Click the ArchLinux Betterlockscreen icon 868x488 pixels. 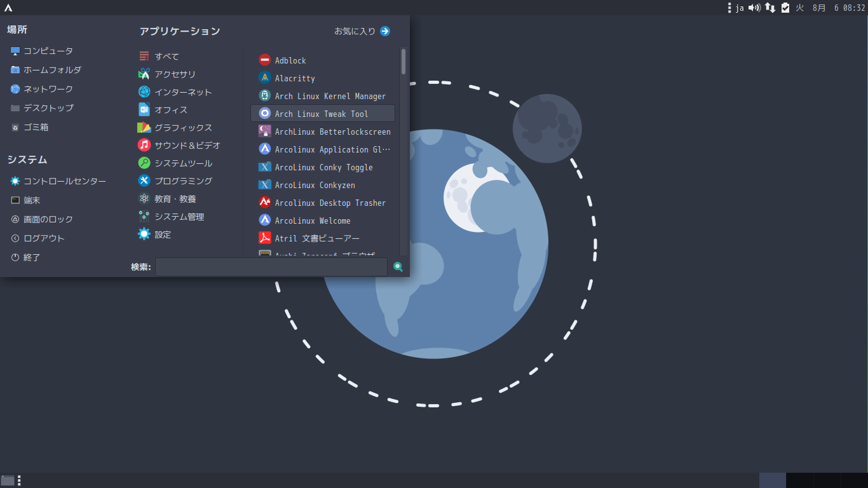pos(265,132)
